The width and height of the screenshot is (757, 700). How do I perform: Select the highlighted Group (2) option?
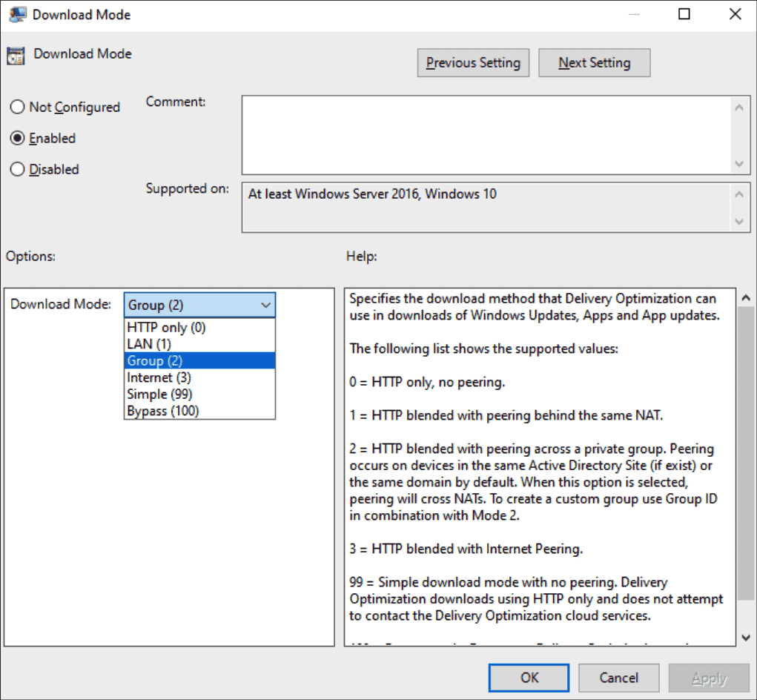pos(152,360)
